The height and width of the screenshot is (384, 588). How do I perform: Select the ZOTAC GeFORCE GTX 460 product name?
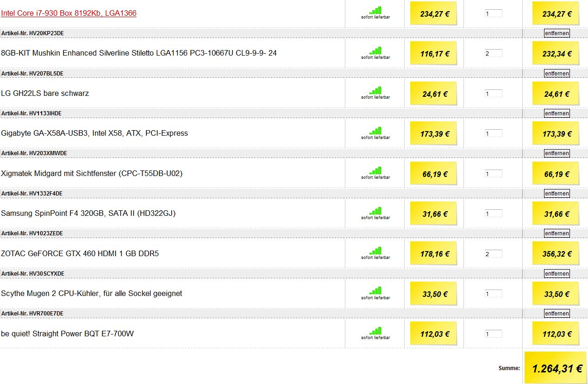pos(80,253)
